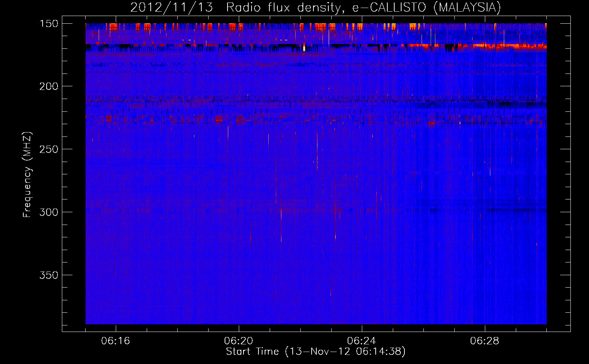Click the 200 frequency tick label
The image size is (589, 364).
pyautogui.click(x=49, y=86)
